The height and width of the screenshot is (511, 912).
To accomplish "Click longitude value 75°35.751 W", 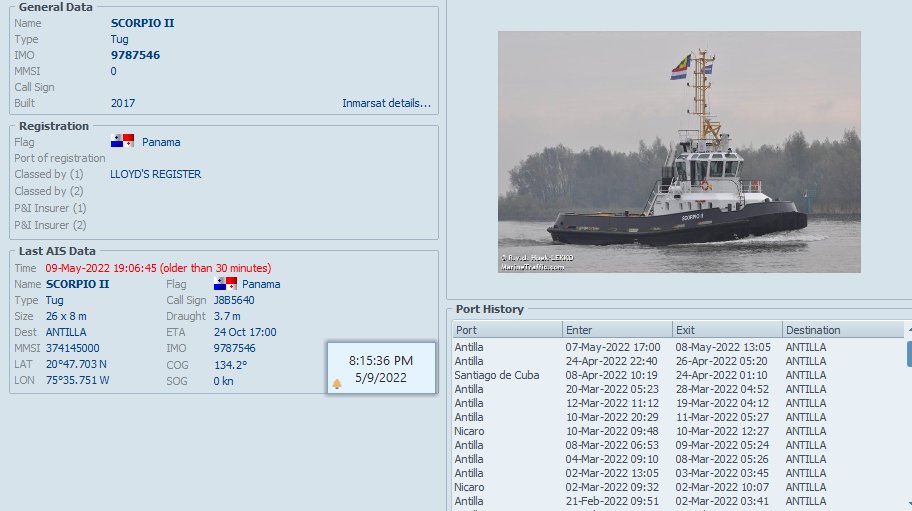I will pyautogui.click(x=77, y=380).
